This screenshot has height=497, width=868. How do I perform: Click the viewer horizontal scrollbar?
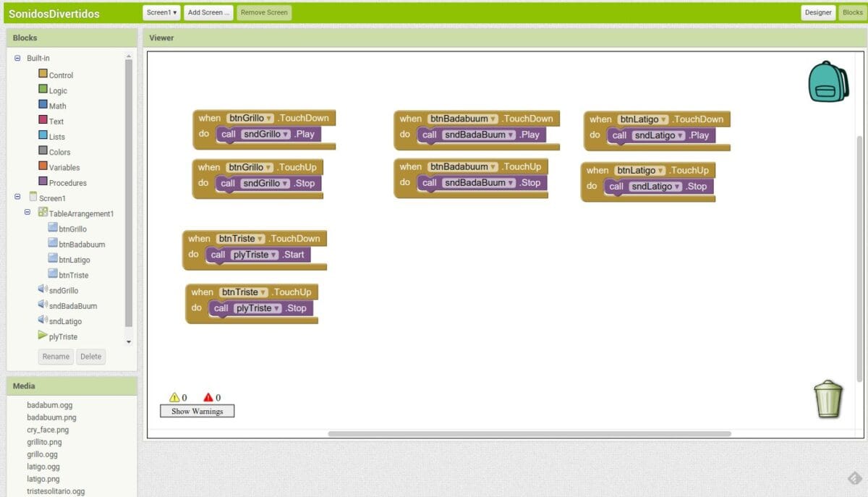coord(529,434)
